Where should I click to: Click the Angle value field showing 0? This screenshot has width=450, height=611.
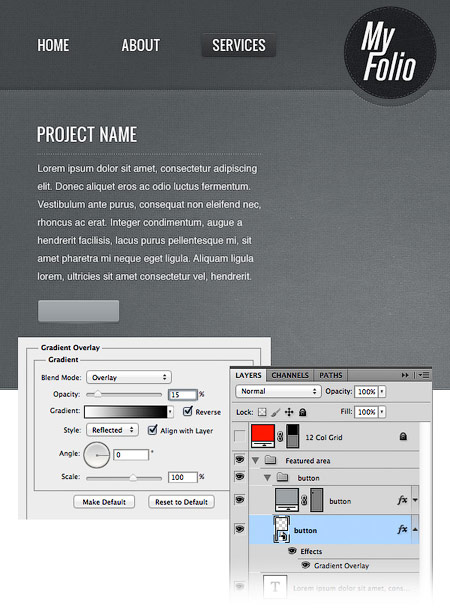point(131,455)
